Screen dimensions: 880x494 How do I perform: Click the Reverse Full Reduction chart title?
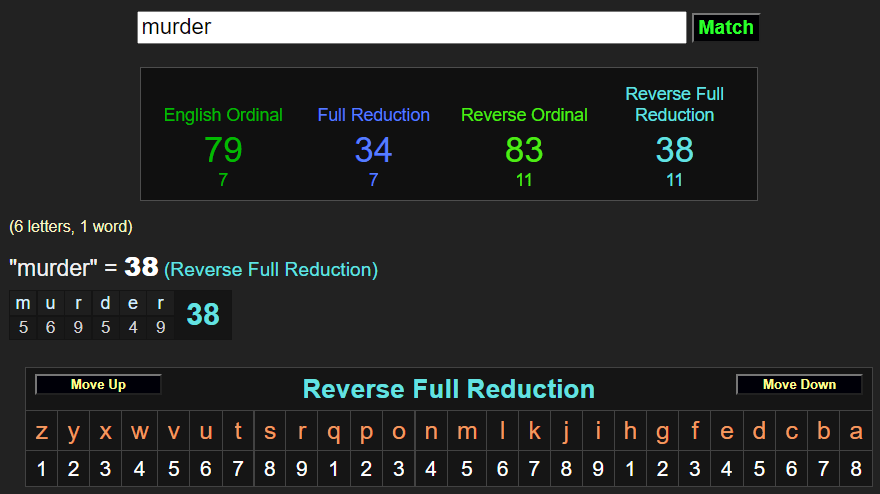coord(448,389)
